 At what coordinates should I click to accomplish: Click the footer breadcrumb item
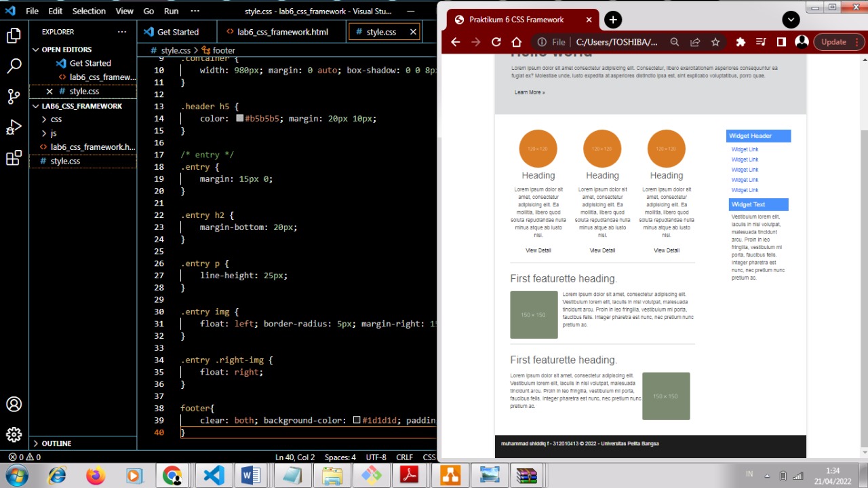pos(218,50)
